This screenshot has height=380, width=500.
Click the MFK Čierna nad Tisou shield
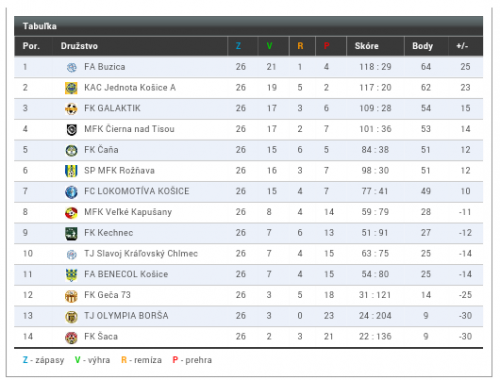(71, 129)
